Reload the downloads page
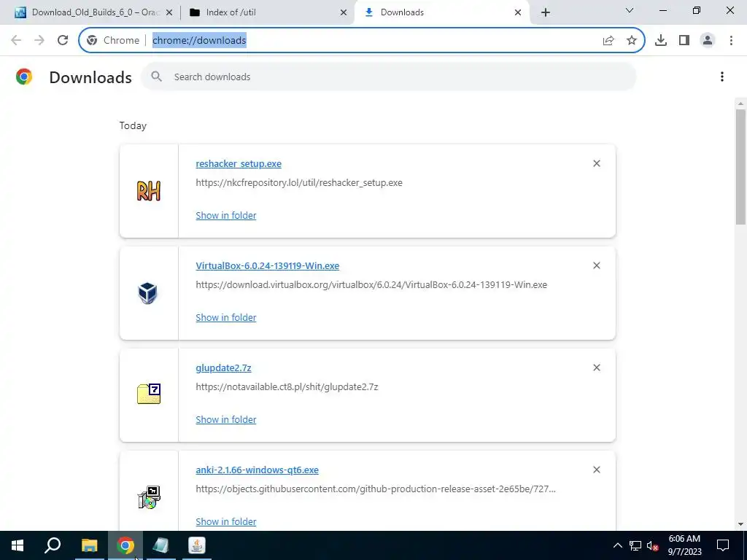This screenshot has height=560, width=747. (63, 41)
